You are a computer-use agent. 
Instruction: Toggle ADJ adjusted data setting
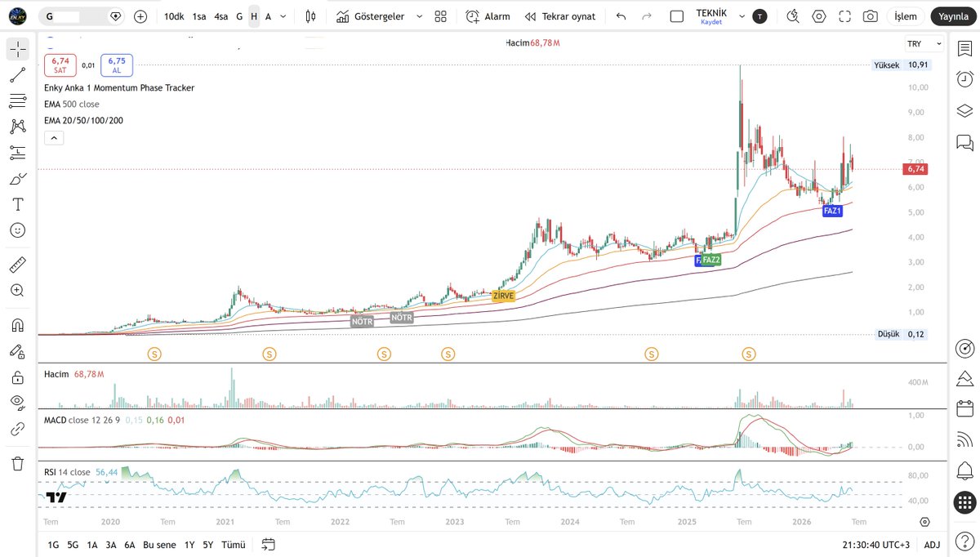click(932, 545)
